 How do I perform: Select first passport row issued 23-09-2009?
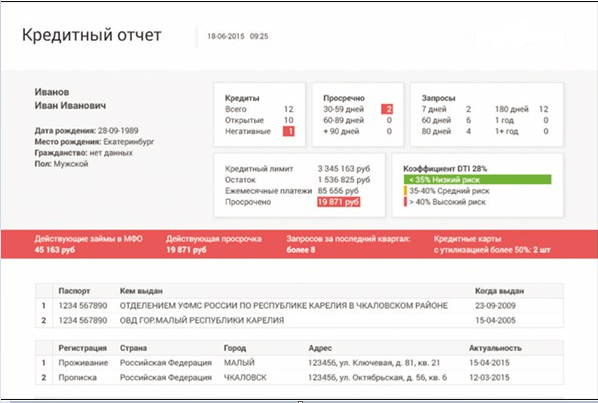pyautogui.click(x=299, y=306)
